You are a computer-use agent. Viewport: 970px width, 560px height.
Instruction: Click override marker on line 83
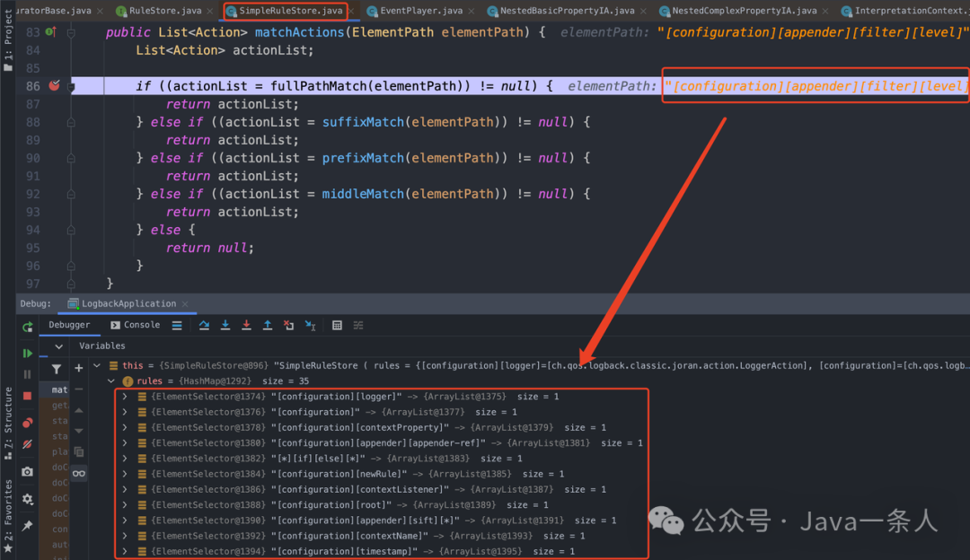point(50,32)
